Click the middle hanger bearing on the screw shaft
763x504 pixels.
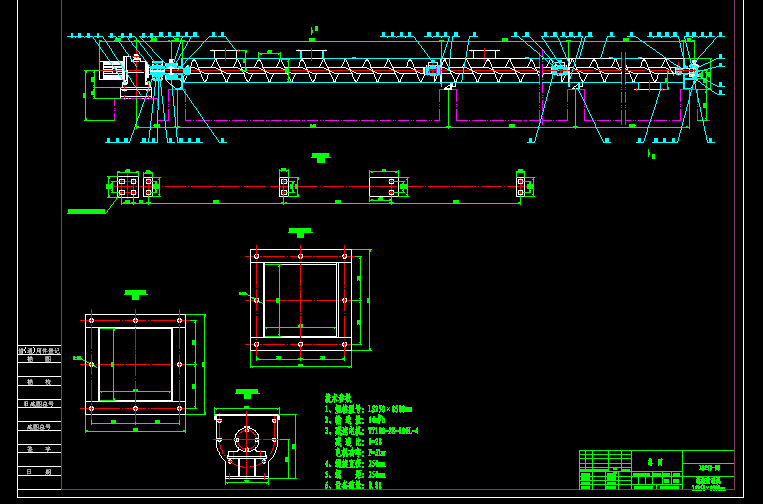tap(432, 69)
